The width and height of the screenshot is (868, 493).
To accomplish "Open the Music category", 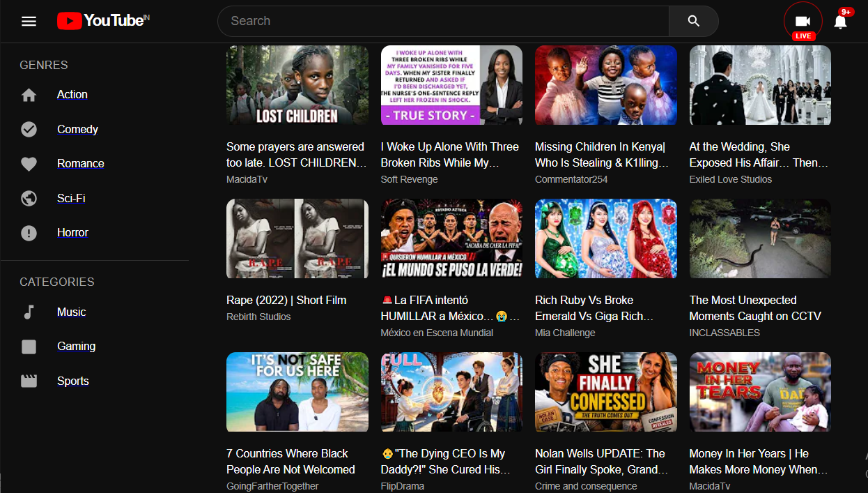I will tap(72, 312).
